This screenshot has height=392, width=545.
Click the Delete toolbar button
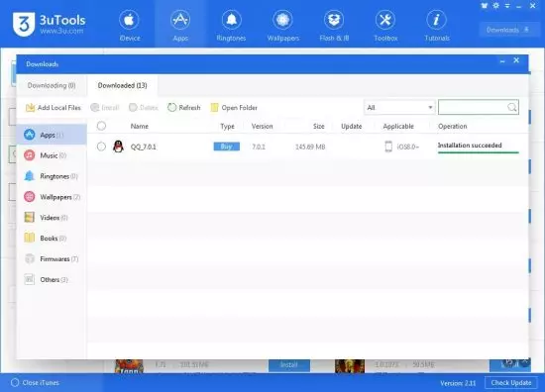[x=144, y=108]
